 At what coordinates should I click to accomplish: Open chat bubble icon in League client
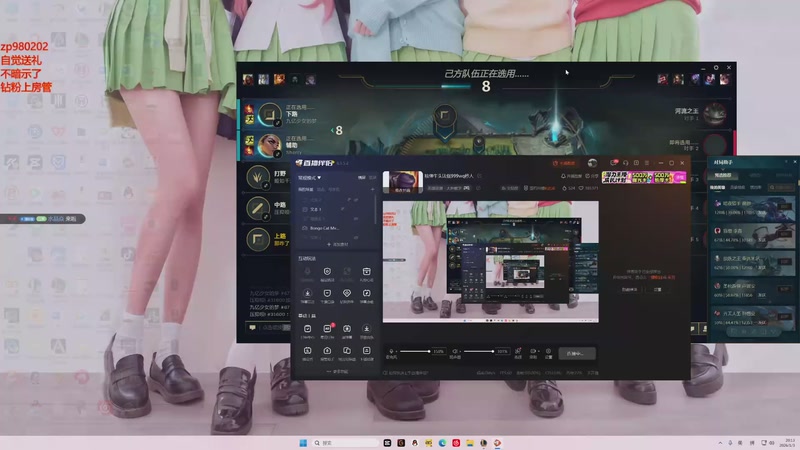point(252,328)
